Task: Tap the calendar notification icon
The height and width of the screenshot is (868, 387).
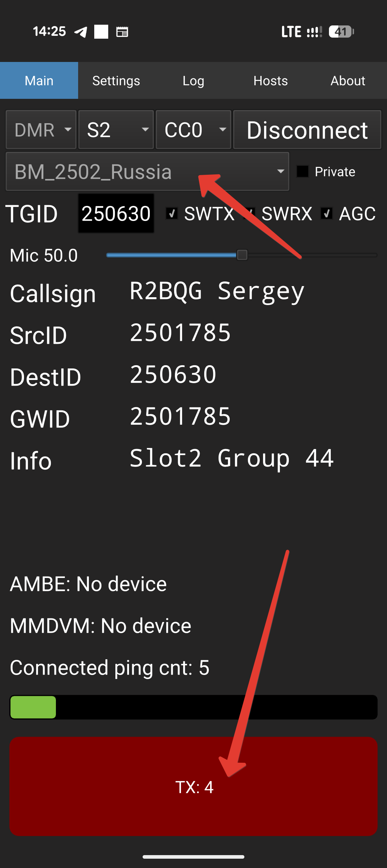Action: [122, 32]
